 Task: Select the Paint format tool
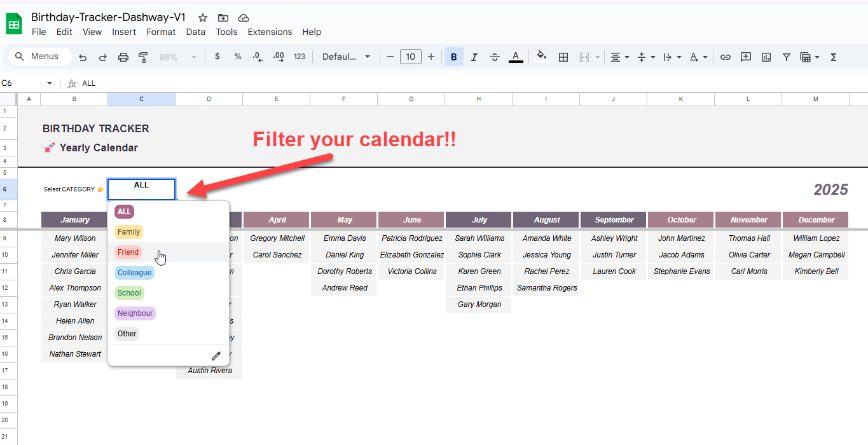coord(143,57)
